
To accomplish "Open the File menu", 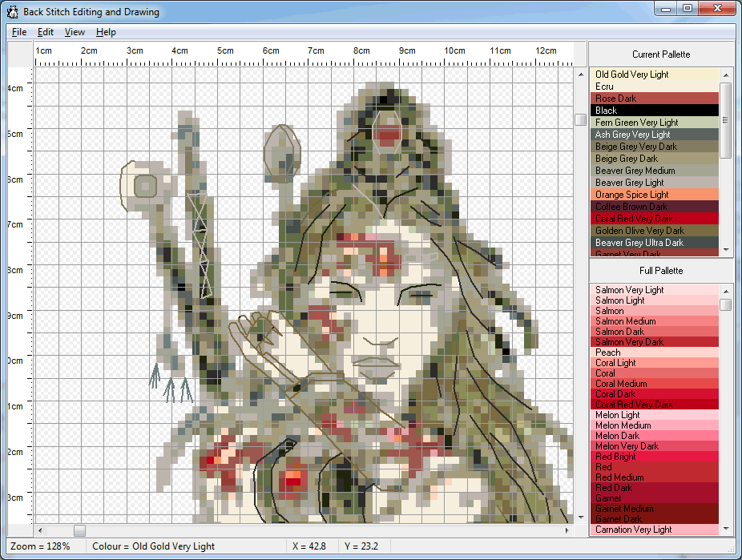I will 19,32.
